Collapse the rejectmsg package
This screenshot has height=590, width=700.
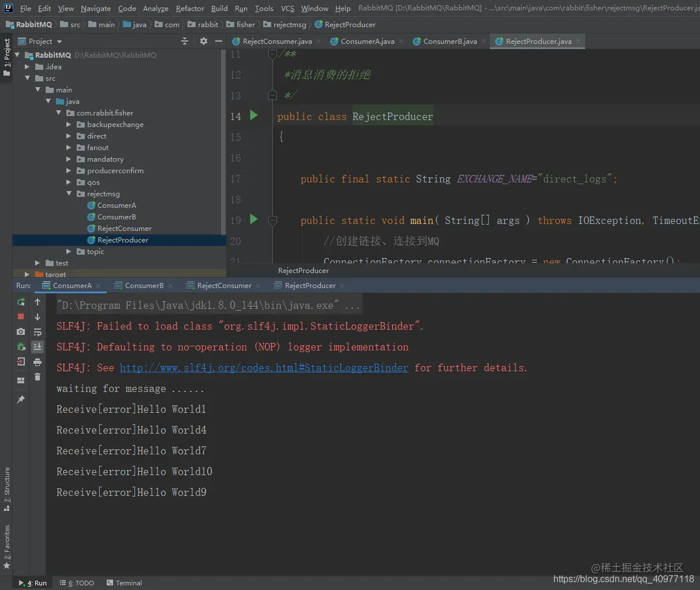69,193
